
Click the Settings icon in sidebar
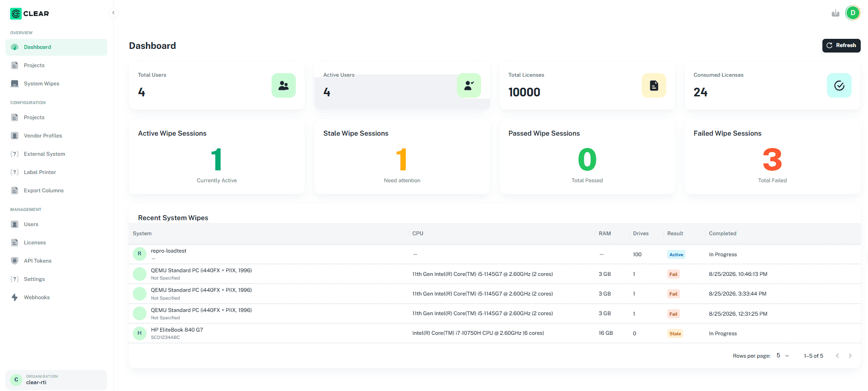point(15,279)
